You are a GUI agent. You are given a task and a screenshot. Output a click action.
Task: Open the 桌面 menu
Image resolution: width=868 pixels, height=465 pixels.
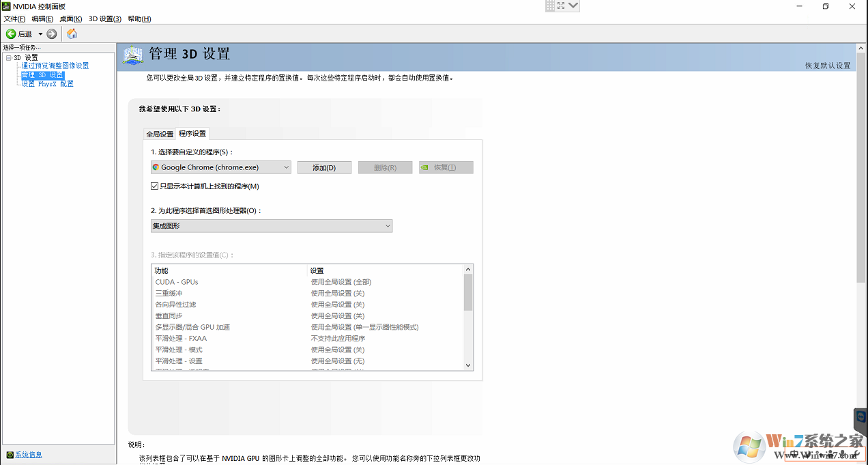[71, 18]
